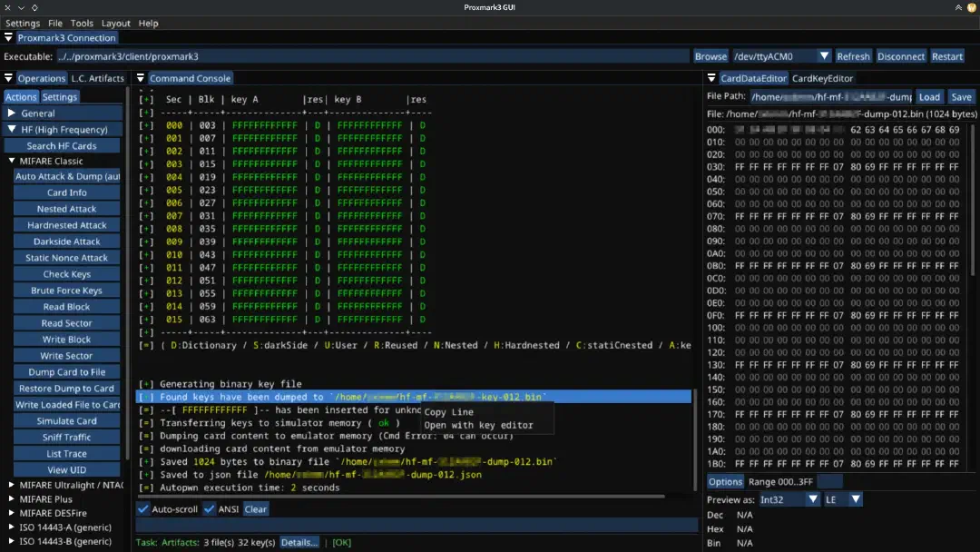Collapse the HF (High Frequency) group
The image size is (980, 552).
tap(64, 130)
